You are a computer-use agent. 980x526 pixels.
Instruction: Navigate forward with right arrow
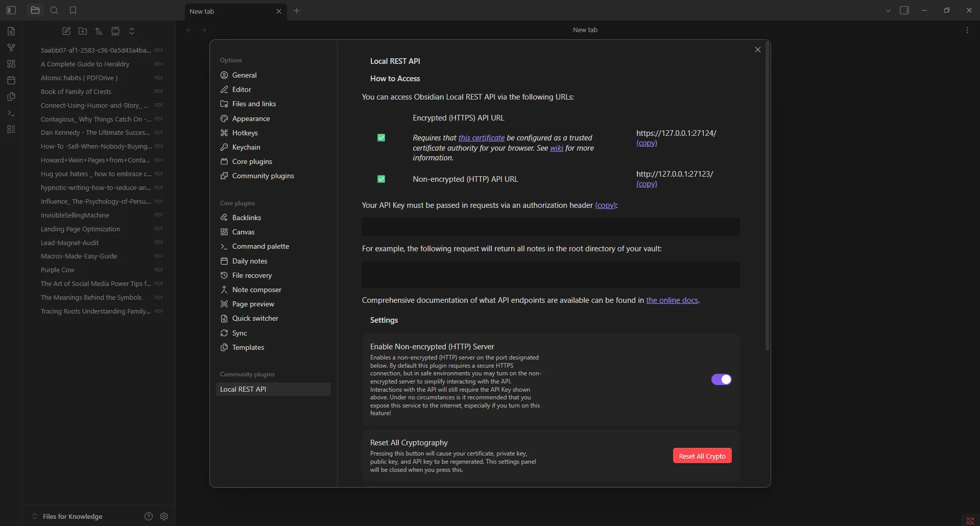tap(203, 30)
